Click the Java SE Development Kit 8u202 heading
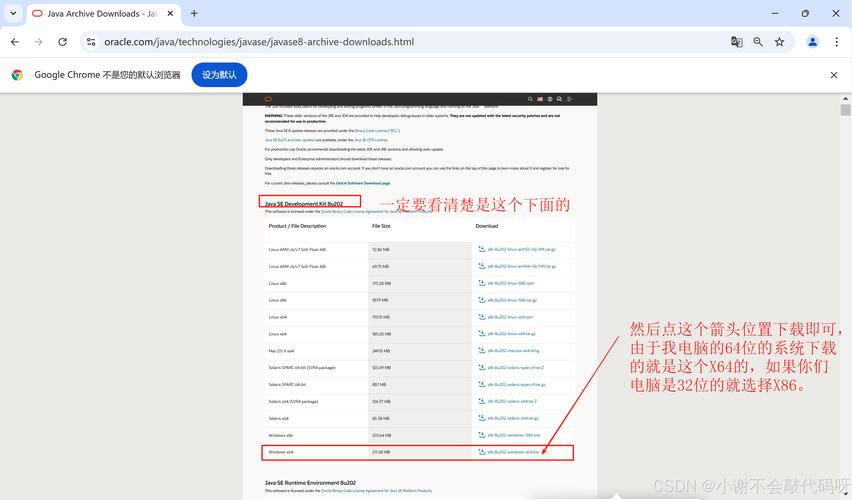This screenshot has width=852, height=500. pos(304,204)
